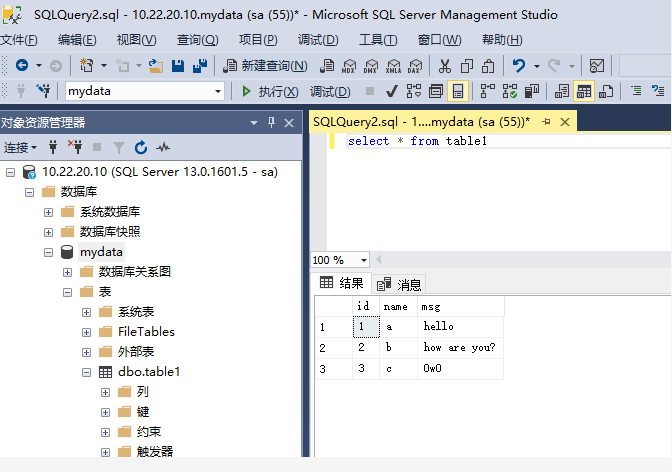The height and width of the screenshot is (472, 672).
Task: Expand the 系统数据库 tree node
Action: coord(48,212)
